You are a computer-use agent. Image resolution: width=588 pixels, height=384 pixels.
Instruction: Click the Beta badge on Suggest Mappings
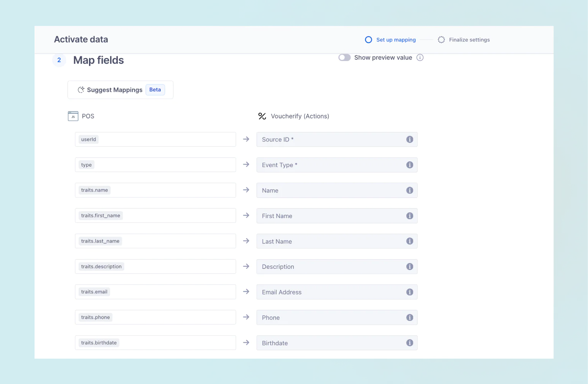click(155, 89)
